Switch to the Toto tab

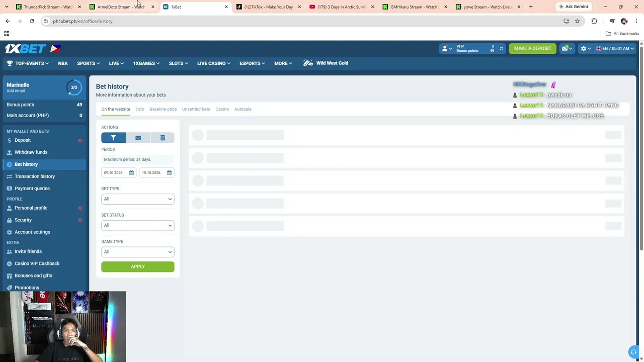coord(139,109)
